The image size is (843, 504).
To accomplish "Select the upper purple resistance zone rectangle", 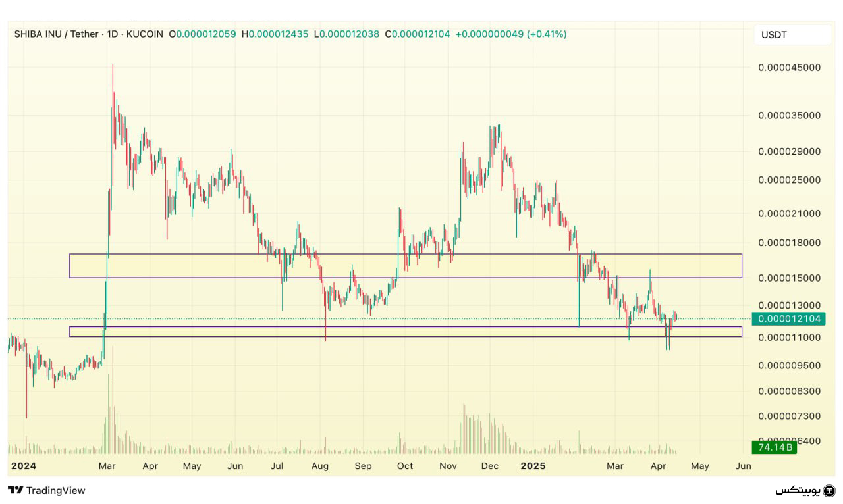I will (x=405, y=266).
